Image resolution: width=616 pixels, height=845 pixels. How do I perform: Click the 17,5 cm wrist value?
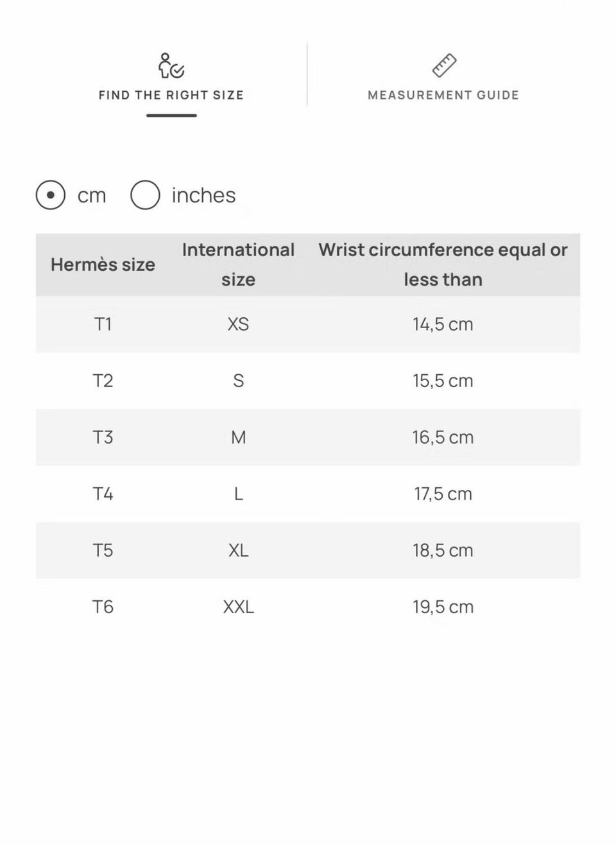pos(443,494)
